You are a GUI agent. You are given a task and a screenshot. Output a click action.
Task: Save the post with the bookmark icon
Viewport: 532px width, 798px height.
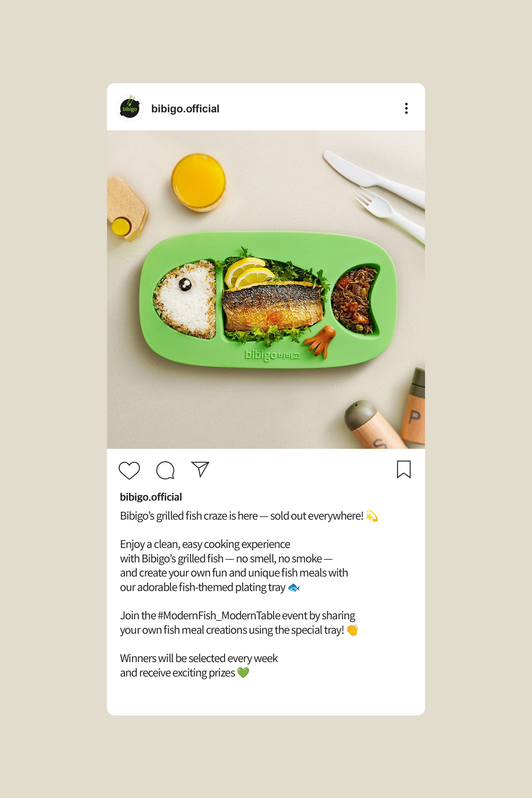[x=404, y=469]
